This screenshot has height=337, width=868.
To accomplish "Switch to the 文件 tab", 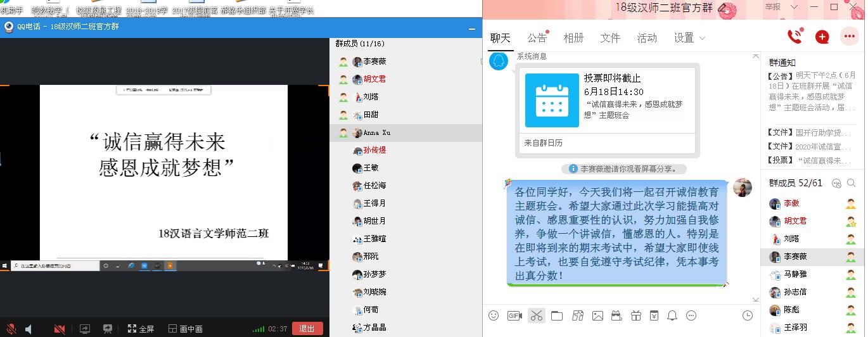I will point(610,38).
